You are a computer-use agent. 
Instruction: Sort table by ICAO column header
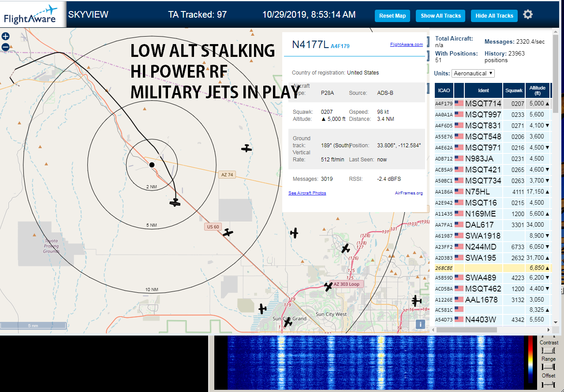point(444,90)
